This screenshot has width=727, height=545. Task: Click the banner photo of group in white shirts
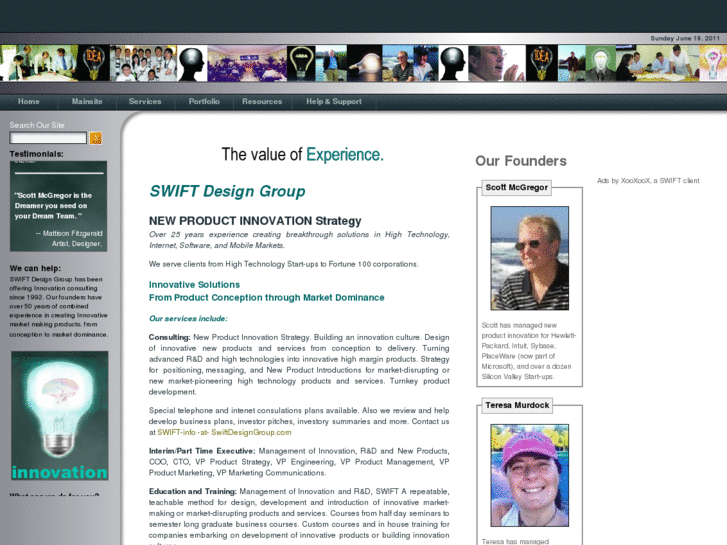143,64
